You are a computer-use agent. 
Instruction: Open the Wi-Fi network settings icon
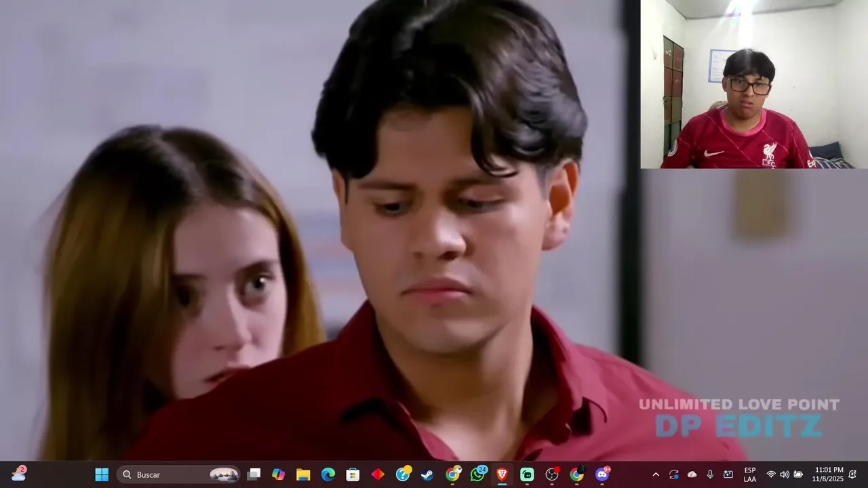point(771,474)
